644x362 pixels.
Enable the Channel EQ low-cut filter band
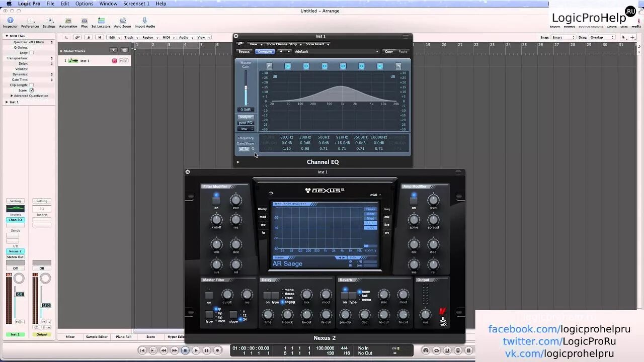269,66
